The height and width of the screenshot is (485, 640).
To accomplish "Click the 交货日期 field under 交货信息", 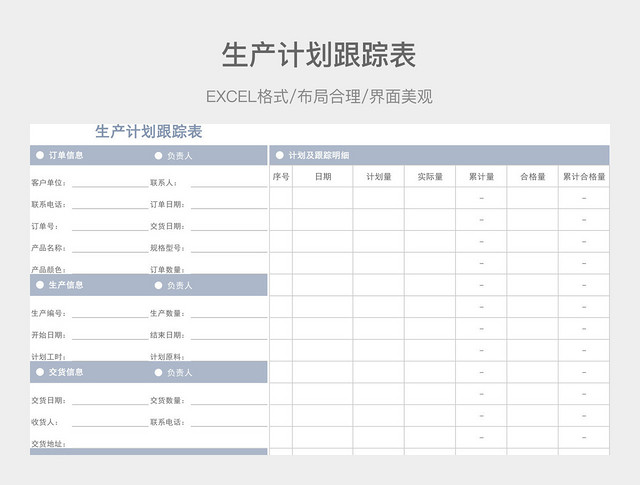I will 110,400.
